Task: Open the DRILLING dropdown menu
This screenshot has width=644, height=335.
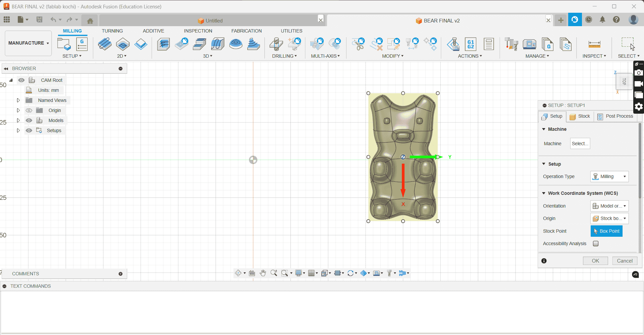Action: click(x=284, y=56)
